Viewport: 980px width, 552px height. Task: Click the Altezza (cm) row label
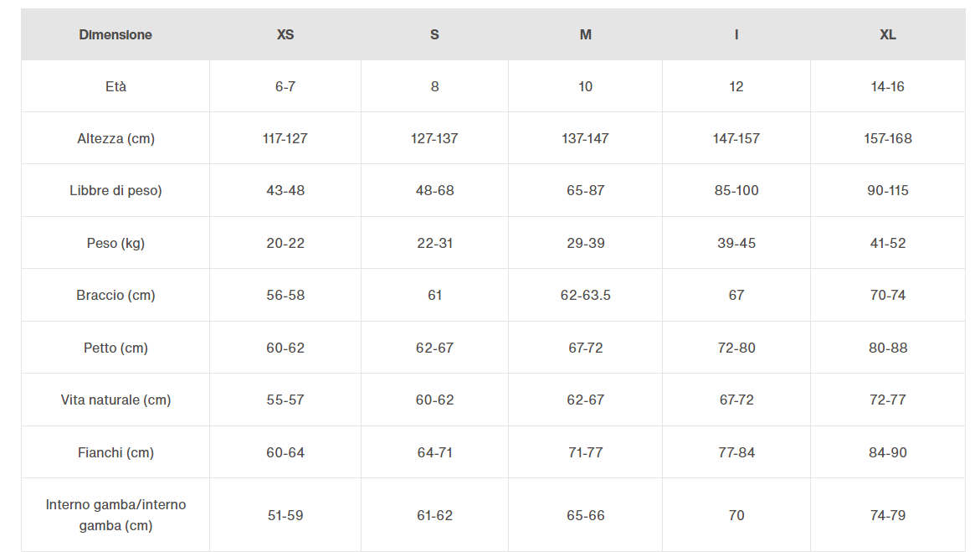115,138
